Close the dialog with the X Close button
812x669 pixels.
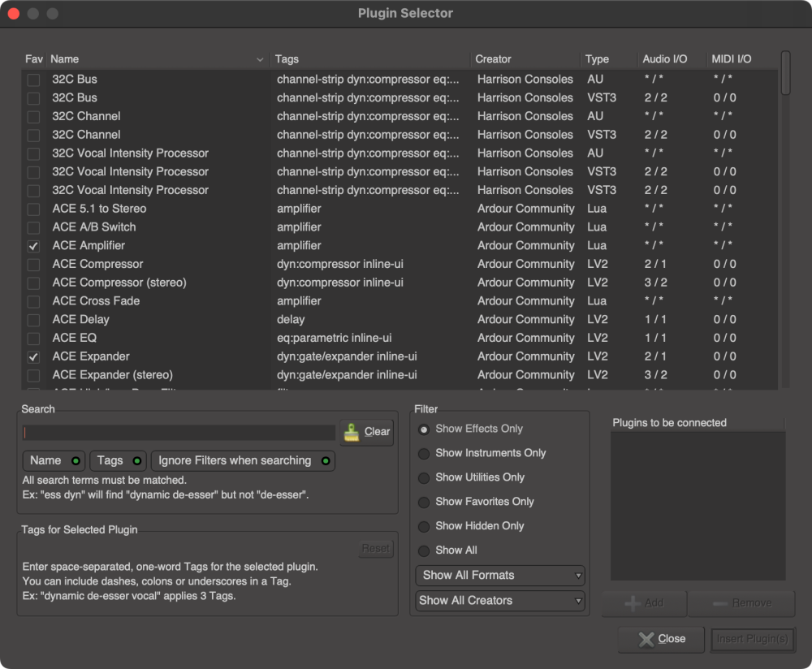click(x=661, y=639)
